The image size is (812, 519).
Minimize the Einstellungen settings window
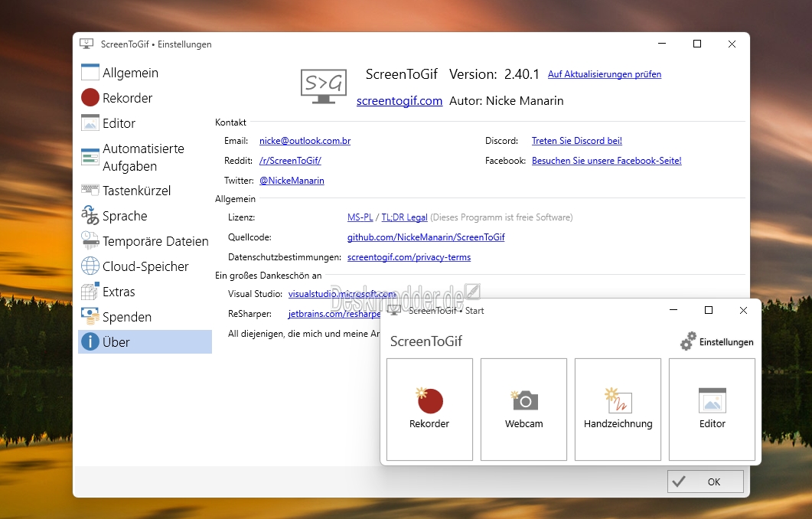662,44
